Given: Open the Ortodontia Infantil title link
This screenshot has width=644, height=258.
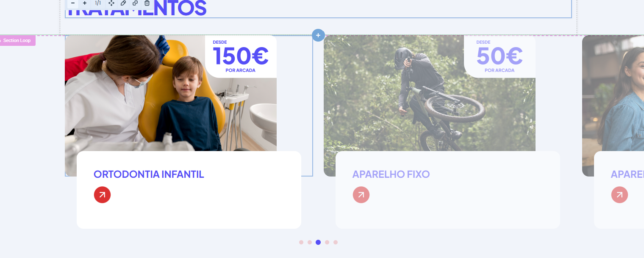Looking at the screenshot, I should pyautogui.click(x=149, y=174).
